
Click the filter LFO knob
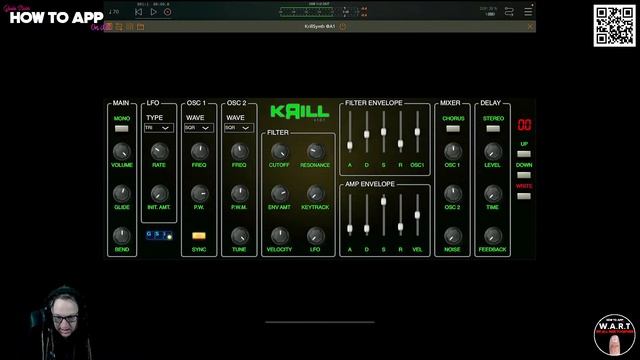(315, 236)
